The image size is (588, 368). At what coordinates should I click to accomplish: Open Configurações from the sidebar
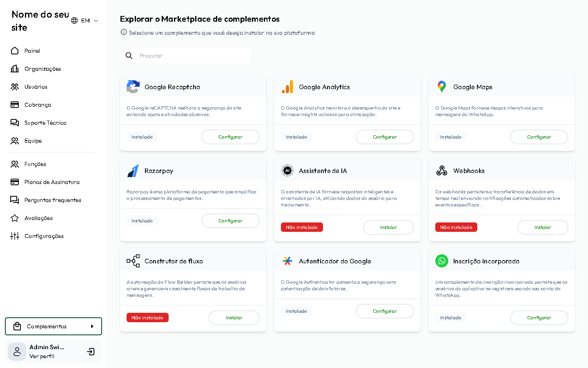pyautogui.click(x=44, y=236)
